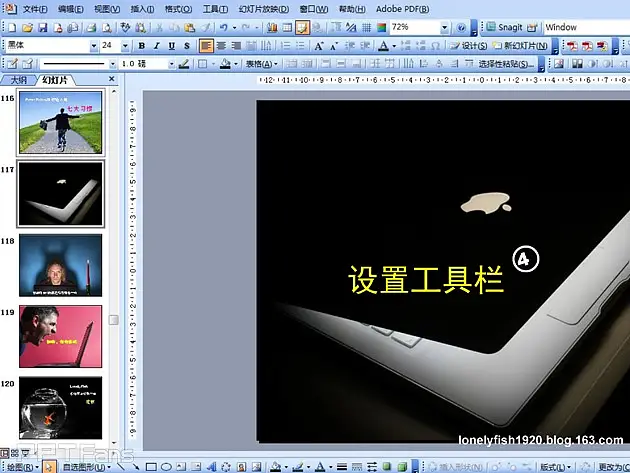This screenshot has height=473, width=630.
Task: Select slide 118 thumbnail
Action: click(60, 265)
